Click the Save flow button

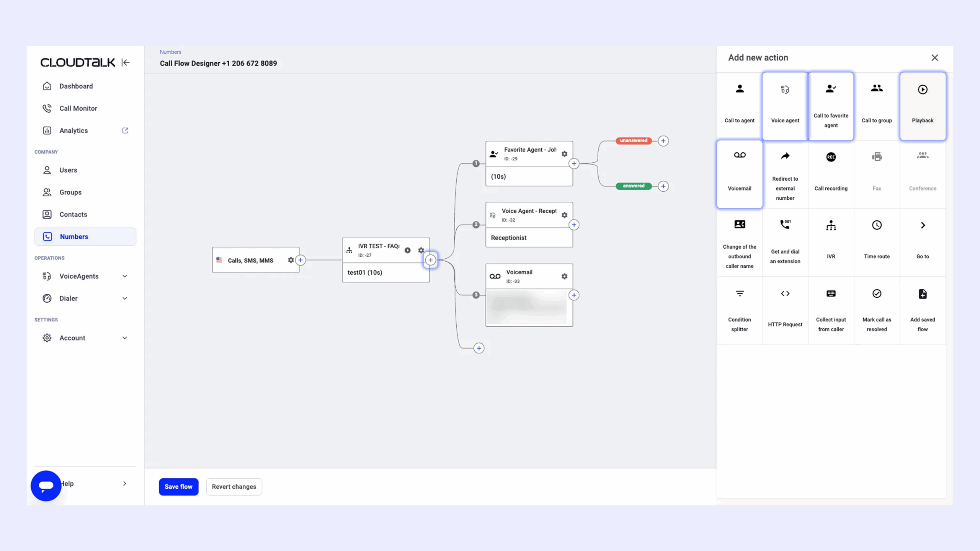[178, 487]
